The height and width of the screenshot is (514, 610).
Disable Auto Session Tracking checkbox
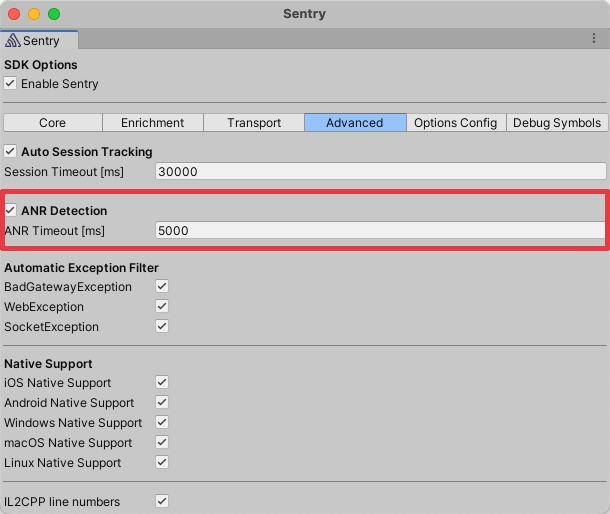11,152
